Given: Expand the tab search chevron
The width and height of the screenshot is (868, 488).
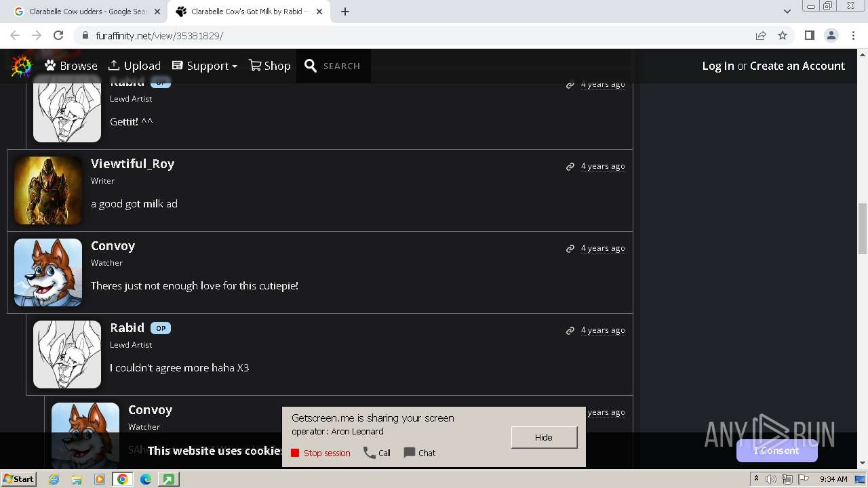Looking at the screenshot, I should (x=787, y=12).
